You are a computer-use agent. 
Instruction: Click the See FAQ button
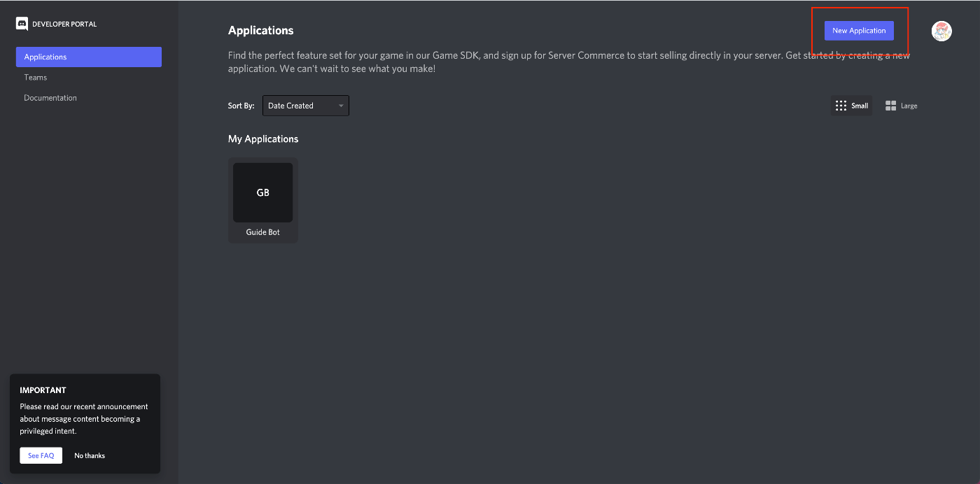[x=41, y=455]
